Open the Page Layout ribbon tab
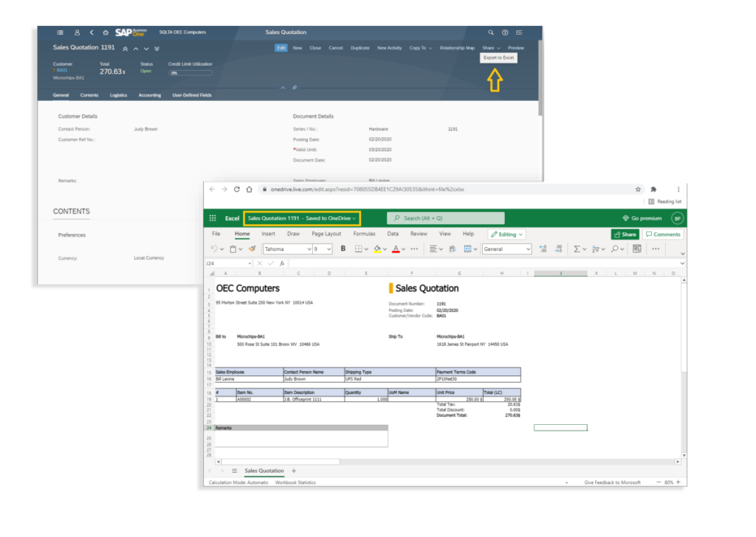Image resolution: width=756 pixels, height=537 pixels. point(326,234)
